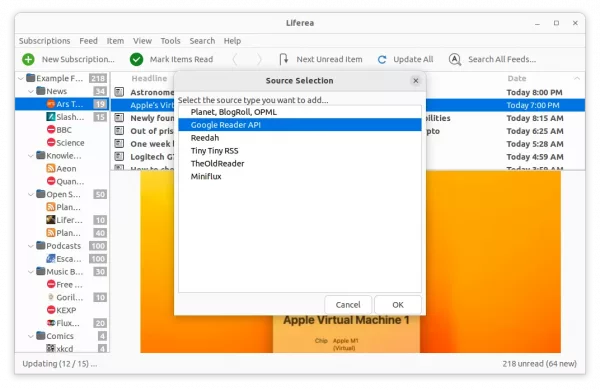600x390 pixels.
Task: Open the Tools menu
Action: [x=170, y=41]
